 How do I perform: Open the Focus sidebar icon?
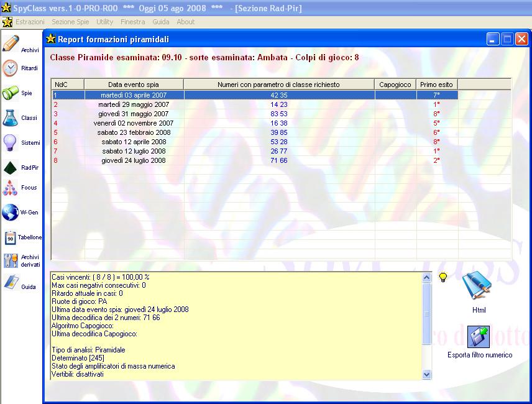(x=11, y=187)
